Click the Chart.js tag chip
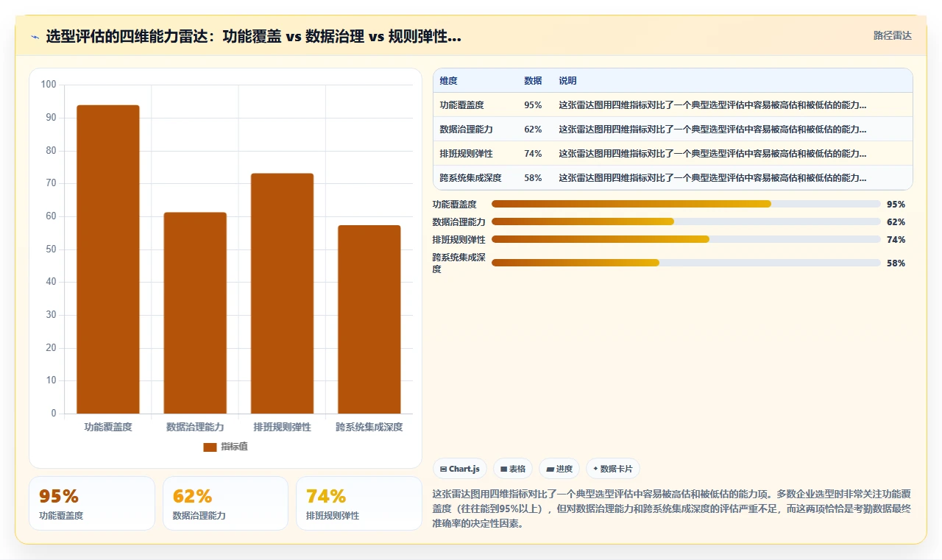The image size is (942, 560). click(x=460, y=469)
